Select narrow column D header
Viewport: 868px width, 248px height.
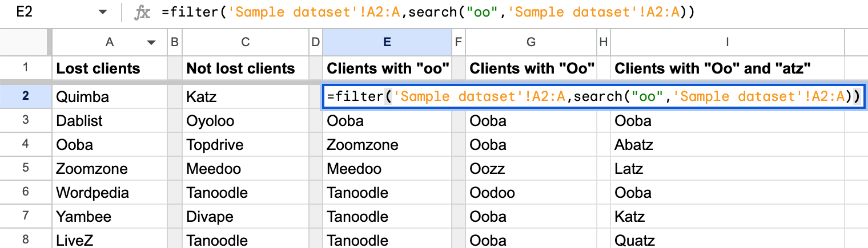[x=315, y=42]
